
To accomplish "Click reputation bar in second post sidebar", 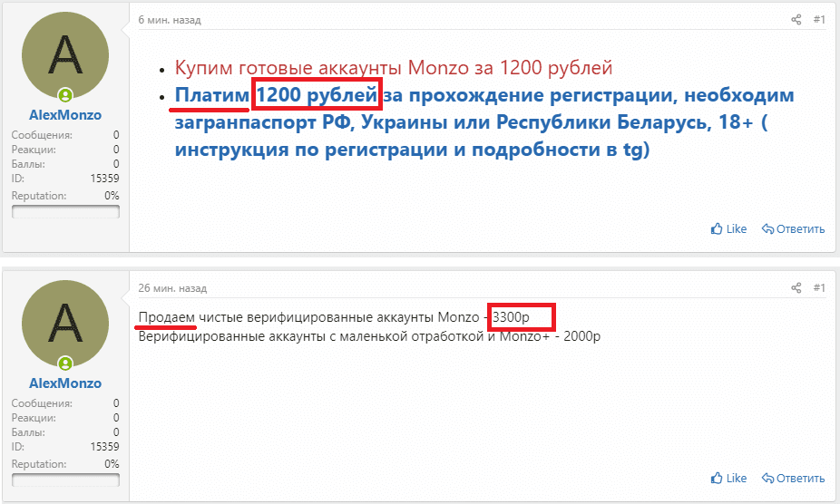I will (x=65, y=480).
